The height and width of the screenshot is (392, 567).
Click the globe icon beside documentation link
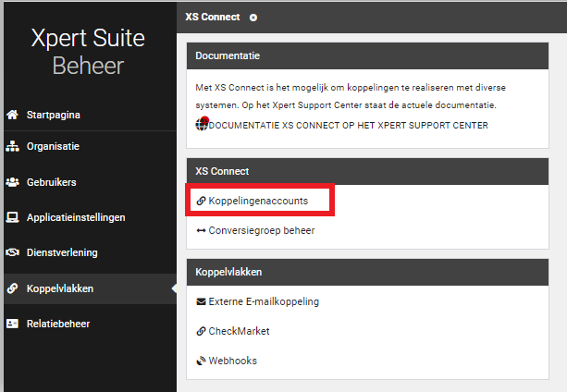pos(202,125)
